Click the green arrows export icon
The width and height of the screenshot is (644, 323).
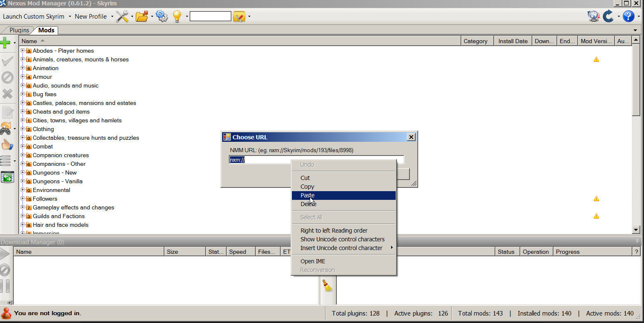pyautogui.click(x=7, y=177)
